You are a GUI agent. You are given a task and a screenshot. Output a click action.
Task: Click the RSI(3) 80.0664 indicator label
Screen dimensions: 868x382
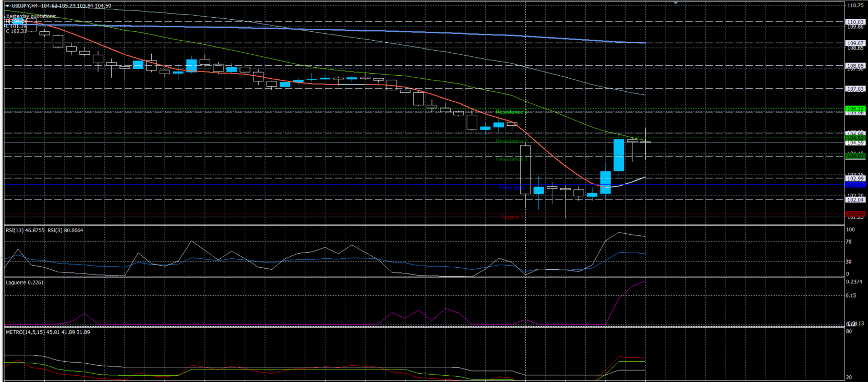(65, 230)
